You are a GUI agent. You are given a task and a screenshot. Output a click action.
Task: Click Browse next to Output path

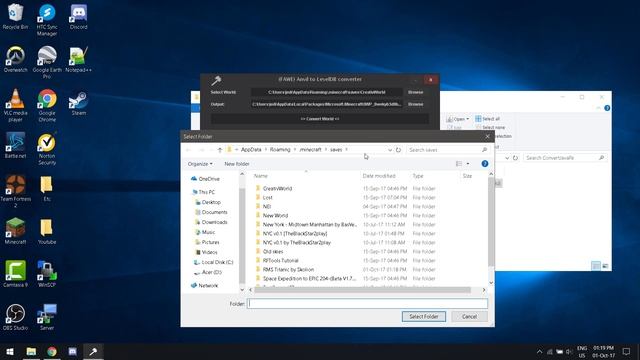[416, 104]
